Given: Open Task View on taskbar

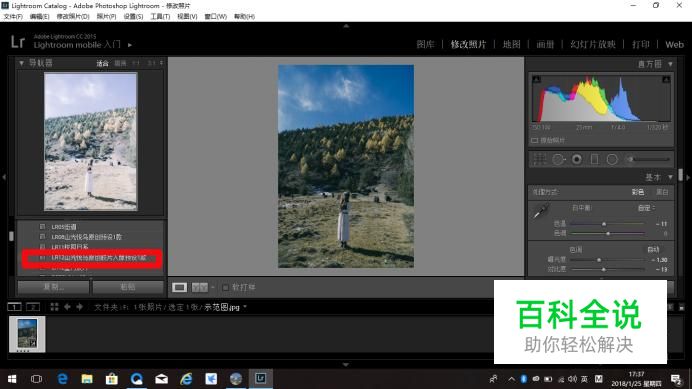Looking at the screenshot, I should 37,379.
